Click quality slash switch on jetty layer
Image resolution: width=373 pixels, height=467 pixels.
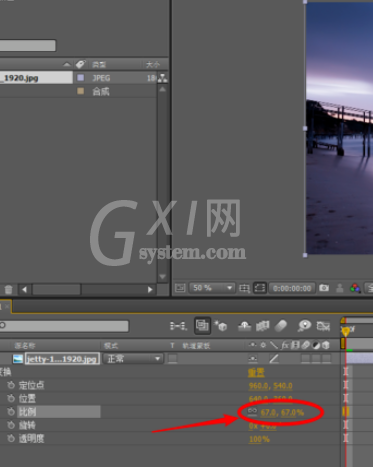tap(274, 359)
